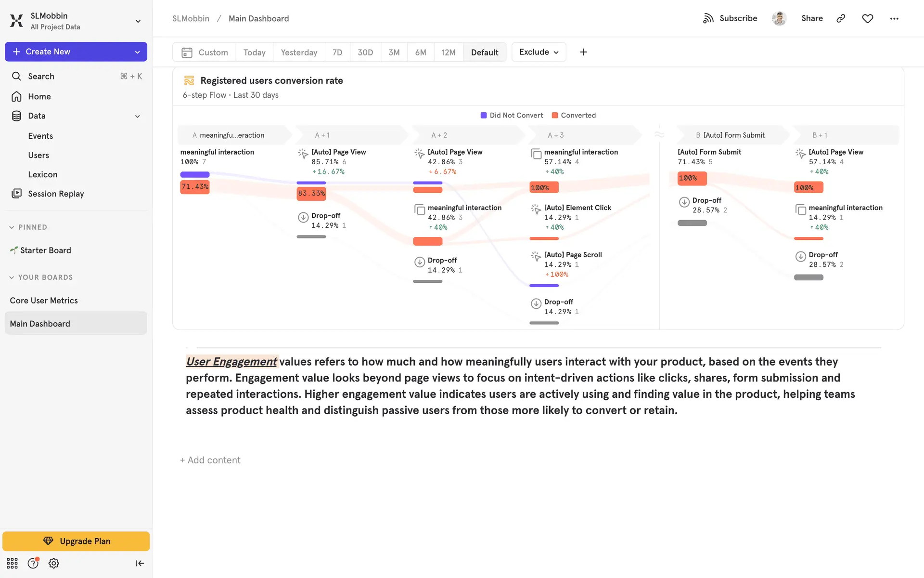Click the Upgrade Plan button
924x578 pixels.
coord(76,541)
